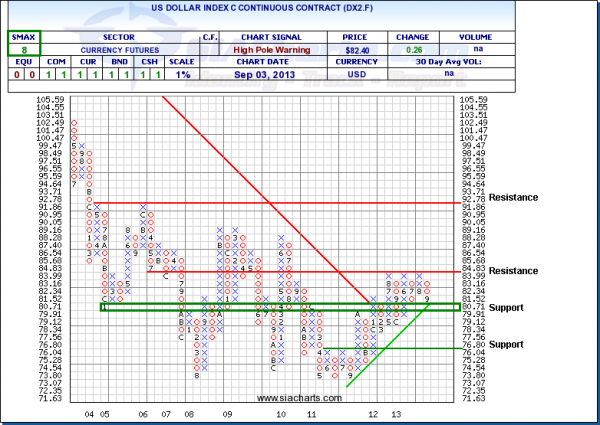
Task: Click the green support zone rectangle
Action: (x=280, y=307)
